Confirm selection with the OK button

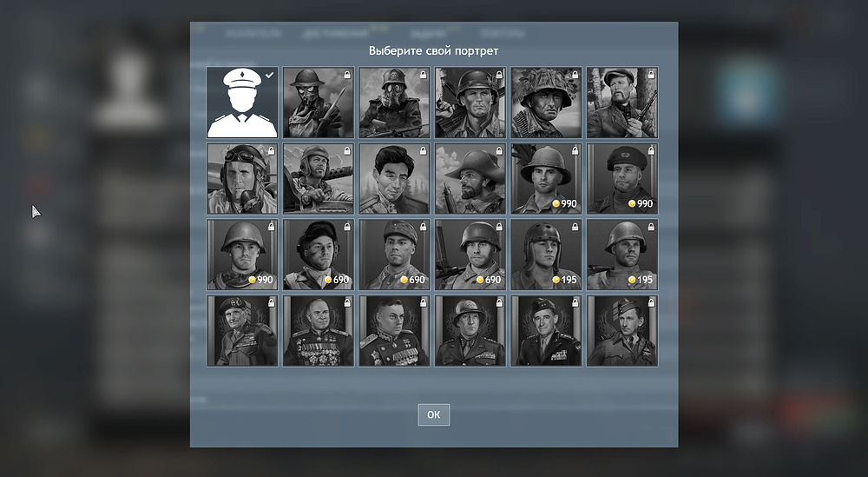click(x=434, y=415)
